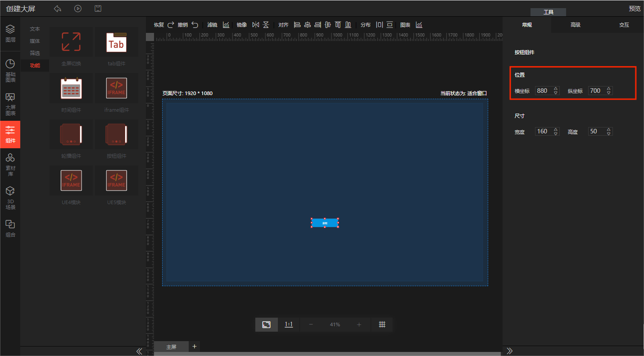Toggle the canvas grid display
Viewport: 644px width, 356px height.
[x=382, y=324]
